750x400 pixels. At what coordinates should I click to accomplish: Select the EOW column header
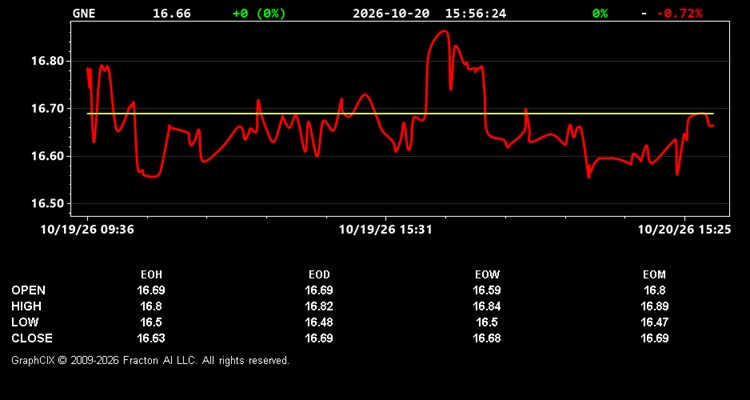[x=487, y=275]
